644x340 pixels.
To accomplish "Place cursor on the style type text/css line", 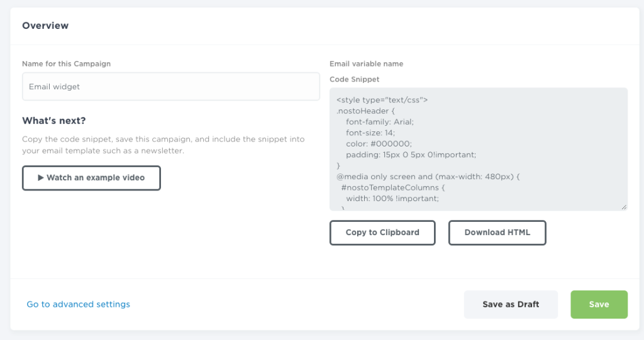I will point(382,99).
